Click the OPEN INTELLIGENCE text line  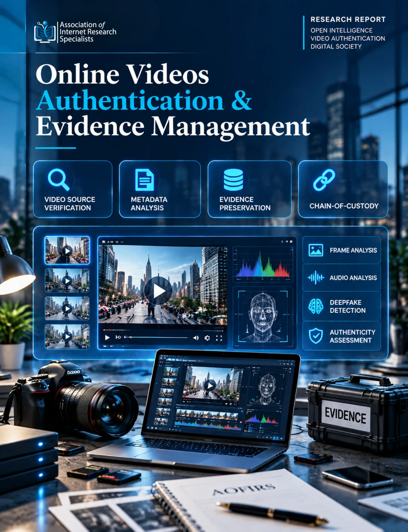(x=341, y=30)
